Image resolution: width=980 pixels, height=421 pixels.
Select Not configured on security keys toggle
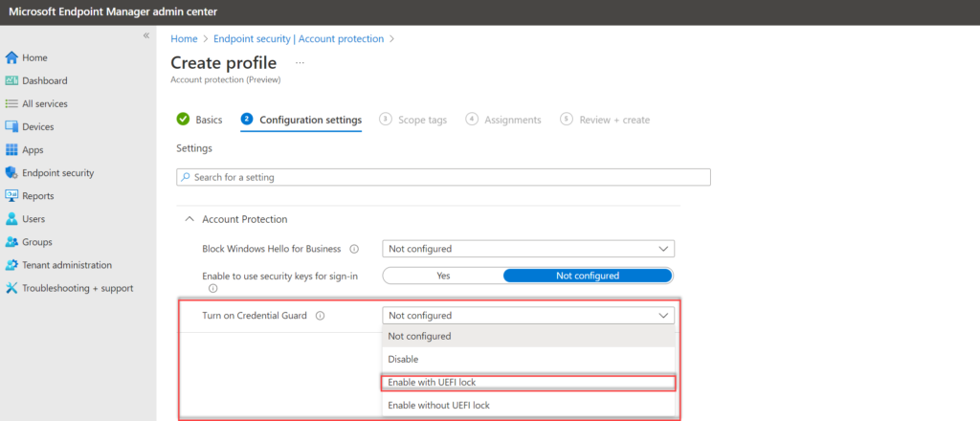pyautogui.click(x=588, y=276)
